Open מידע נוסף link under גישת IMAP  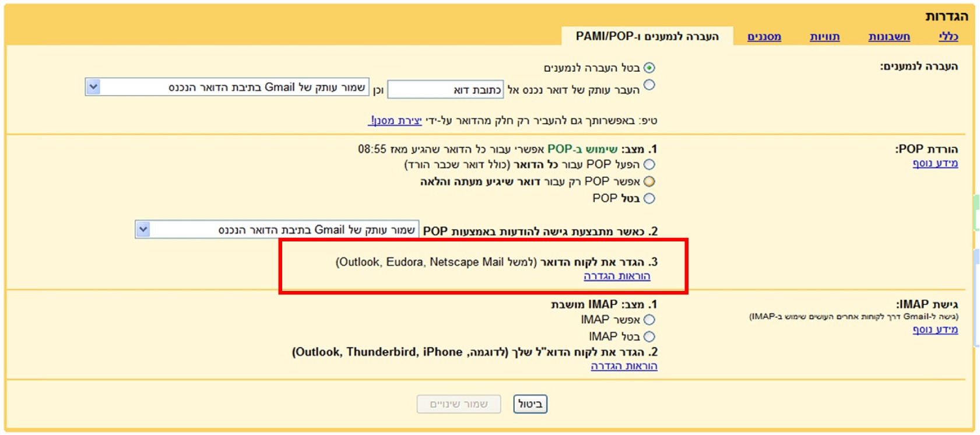[935, 329]
